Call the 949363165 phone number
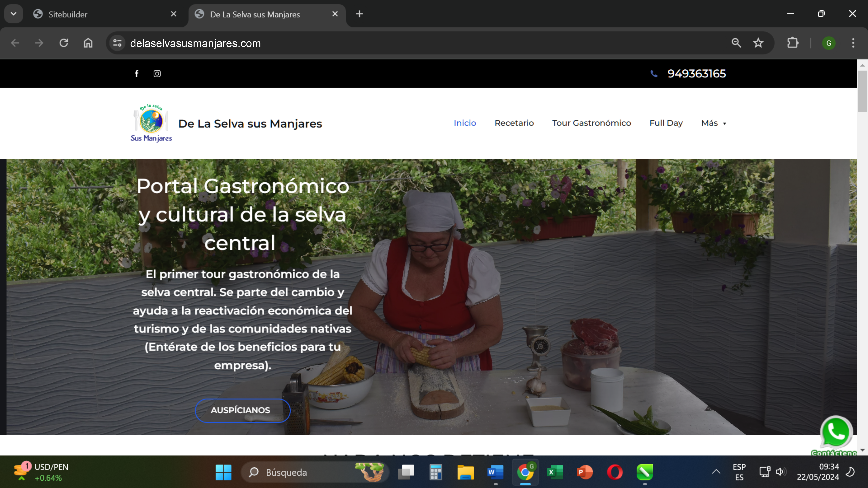 tap(697, 73)
